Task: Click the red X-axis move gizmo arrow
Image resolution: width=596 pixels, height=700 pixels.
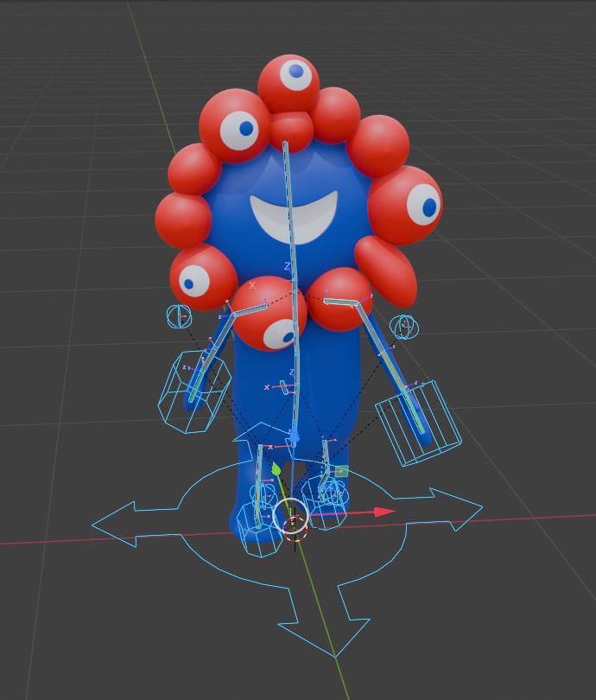Action: tap(384, 512)
